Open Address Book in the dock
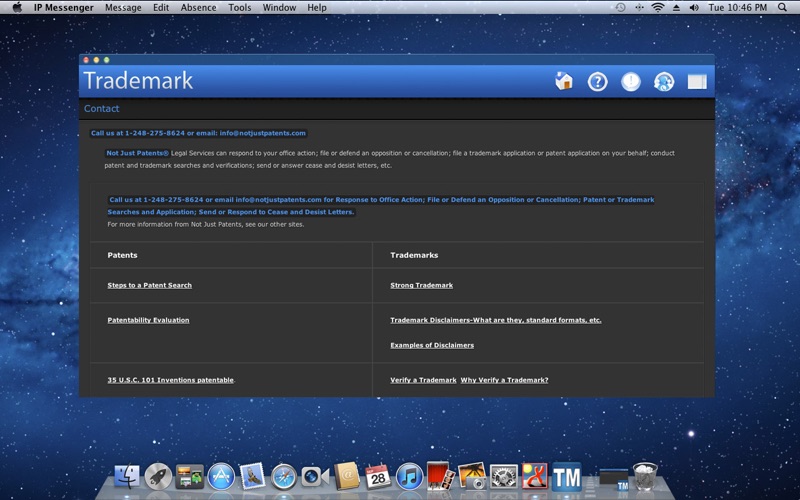 [347, 477]
